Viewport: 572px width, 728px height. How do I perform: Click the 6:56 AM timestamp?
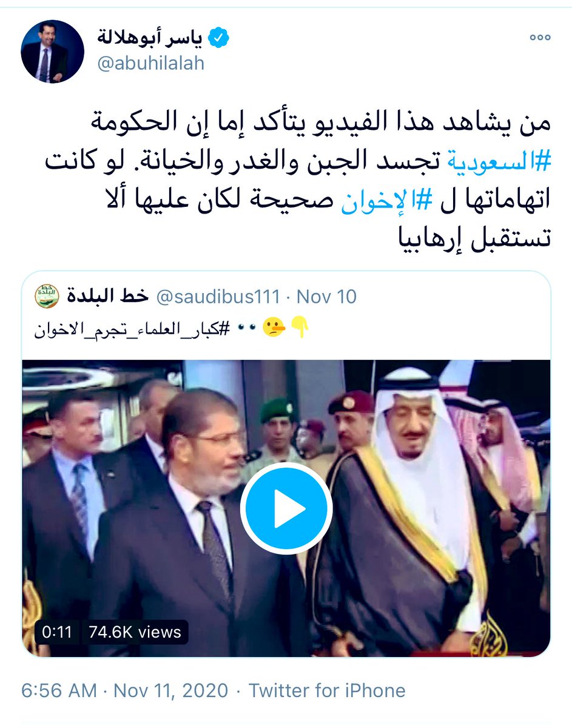(59, 690)
